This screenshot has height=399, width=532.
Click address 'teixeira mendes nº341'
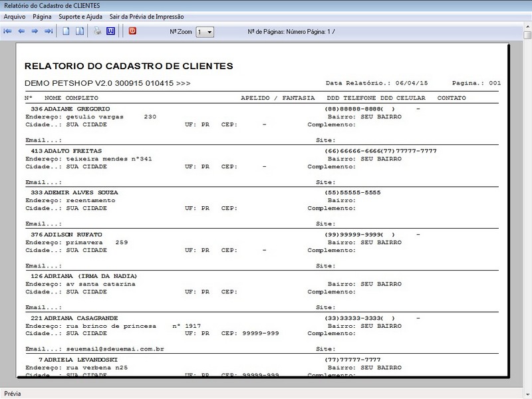click(109, 159)
